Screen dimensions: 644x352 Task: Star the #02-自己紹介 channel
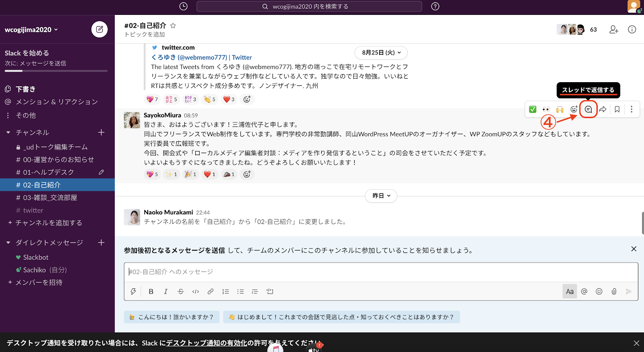173,25
